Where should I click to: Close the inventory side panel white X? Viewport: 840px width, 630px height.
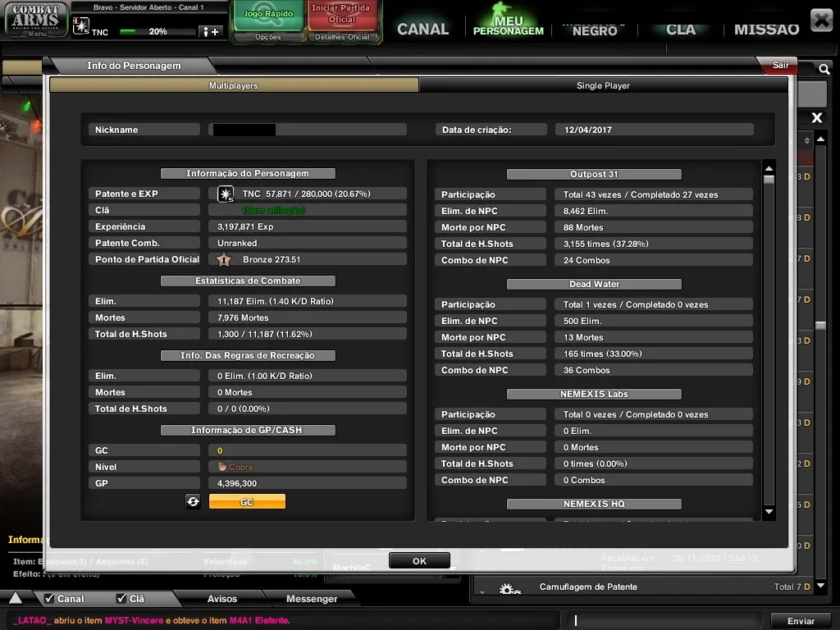[816, 117]
